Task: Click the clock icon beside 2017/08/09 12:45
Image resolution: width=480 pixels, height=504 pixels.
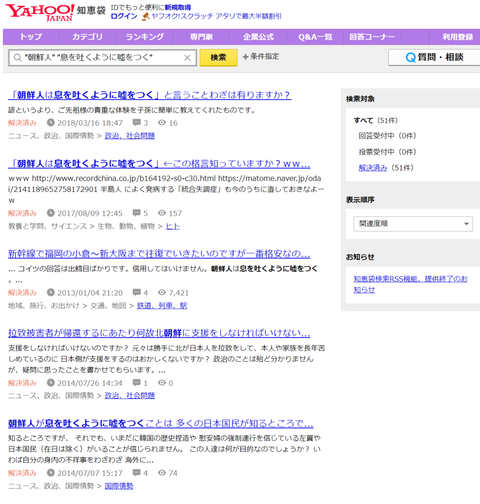Action: [x=50, y=213]
